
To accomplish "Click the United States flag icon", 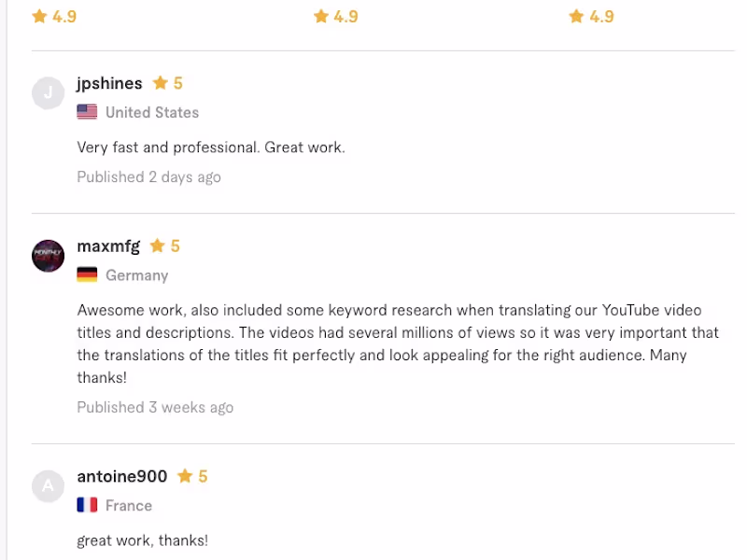I will pyautogui.click(x=87, y=112).
